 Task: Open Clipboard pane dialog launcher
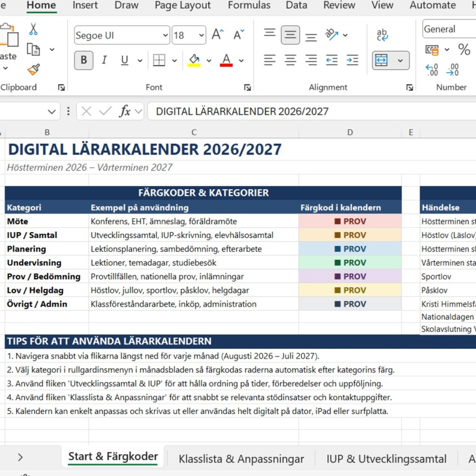click(61, 87)
